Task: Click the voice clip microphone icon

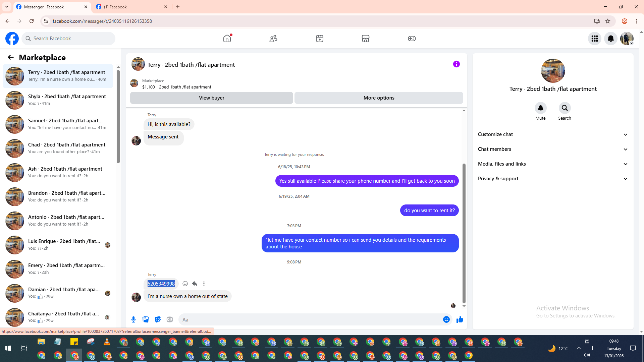Action: (x=133, y=319)
